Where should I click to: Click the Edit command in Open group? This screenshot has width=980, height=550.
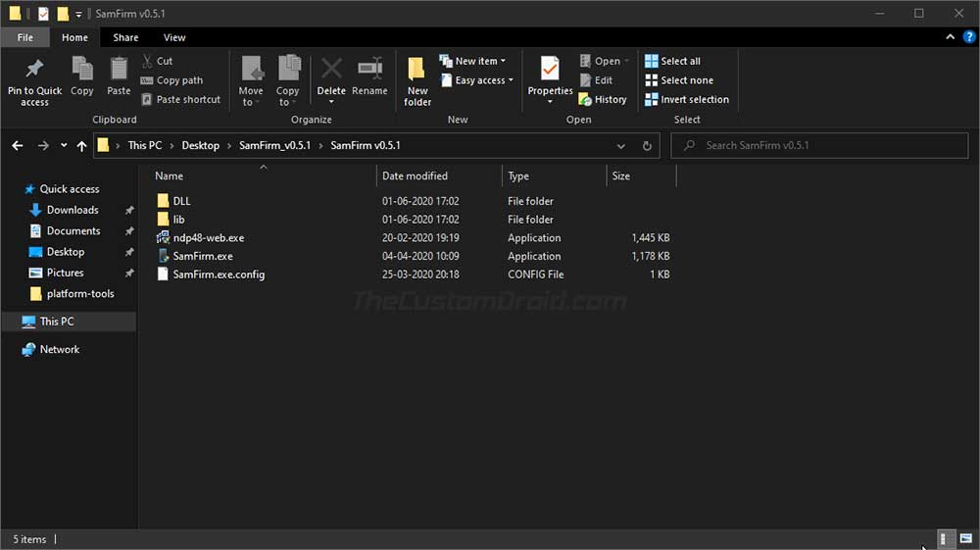[596, 80]
